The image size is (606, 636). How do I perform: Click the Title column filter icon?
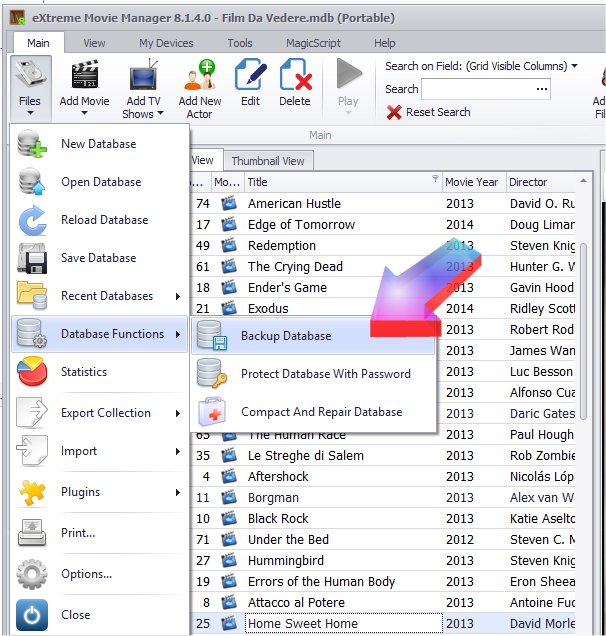435,181
